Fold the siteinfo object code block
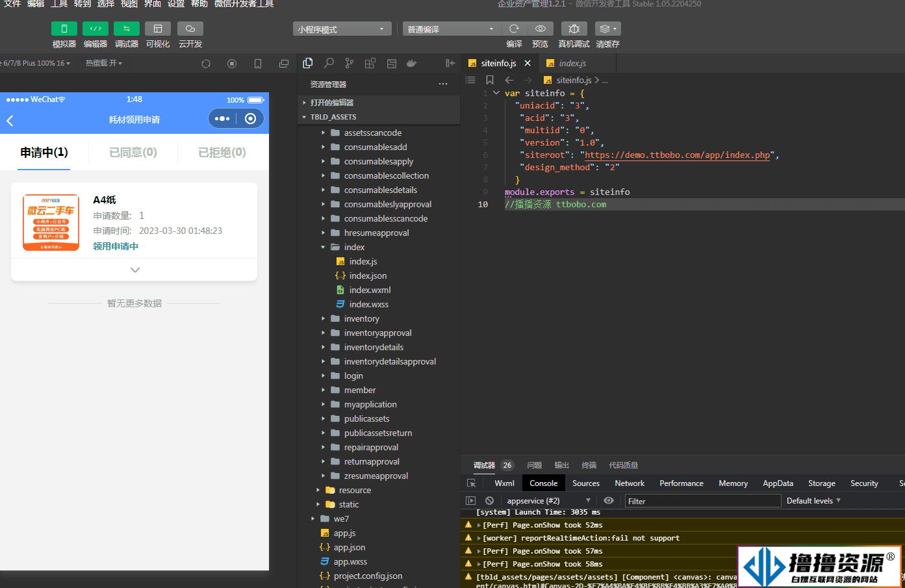Viewport: 905px width, 588px height. (x=496, y=93)
